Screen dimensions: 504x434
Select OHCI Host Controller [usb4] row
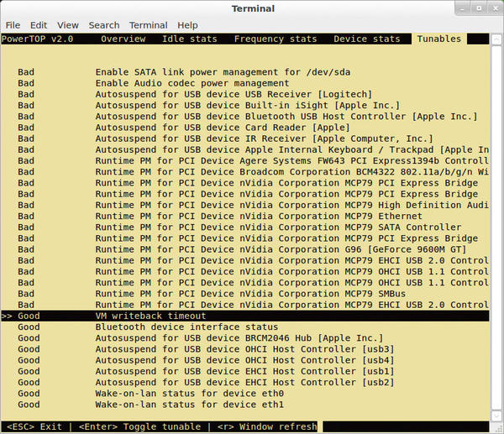pyautogui.click(x=245, y=360)
